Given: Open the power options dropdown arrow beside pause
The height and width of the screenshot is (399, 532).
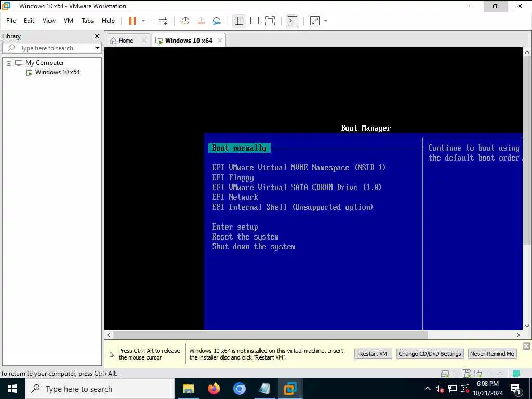Looking at the screenshot, I should 143,21.
